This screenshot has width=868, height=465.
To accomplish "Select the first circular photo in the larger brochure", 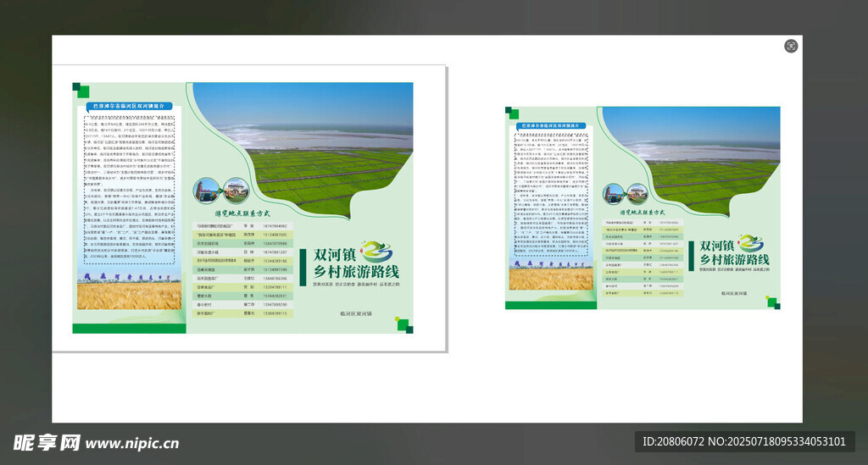I will coord(206,190).
